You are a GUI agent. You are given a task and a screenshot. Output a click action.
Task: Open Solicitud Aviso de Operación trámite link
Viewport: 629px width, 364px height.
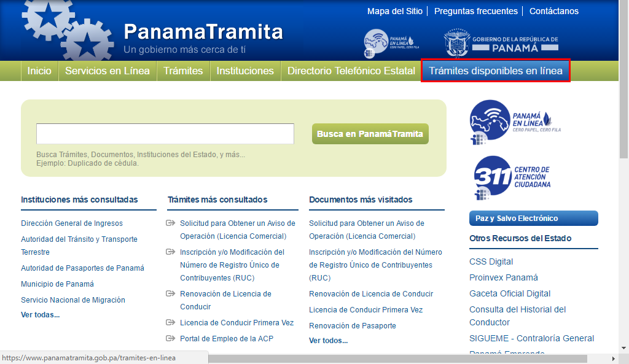[x=238, y=230]
